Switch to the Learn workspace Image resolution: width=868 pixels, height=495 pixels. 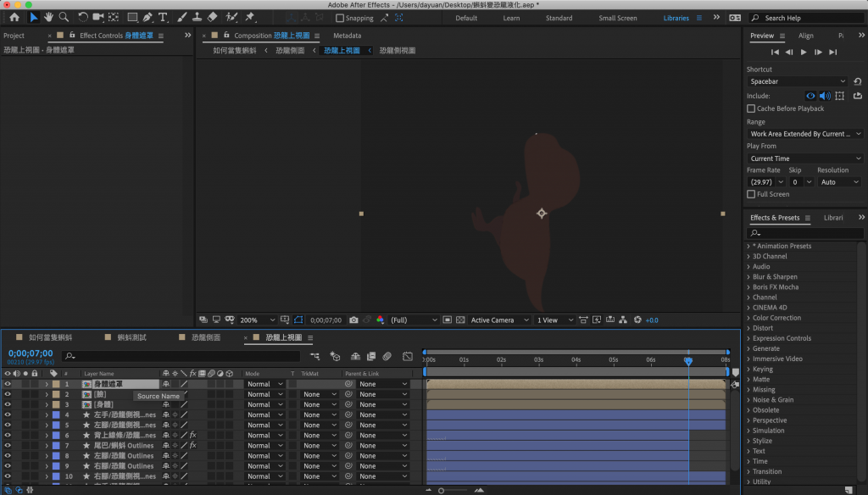coord(511,19)
